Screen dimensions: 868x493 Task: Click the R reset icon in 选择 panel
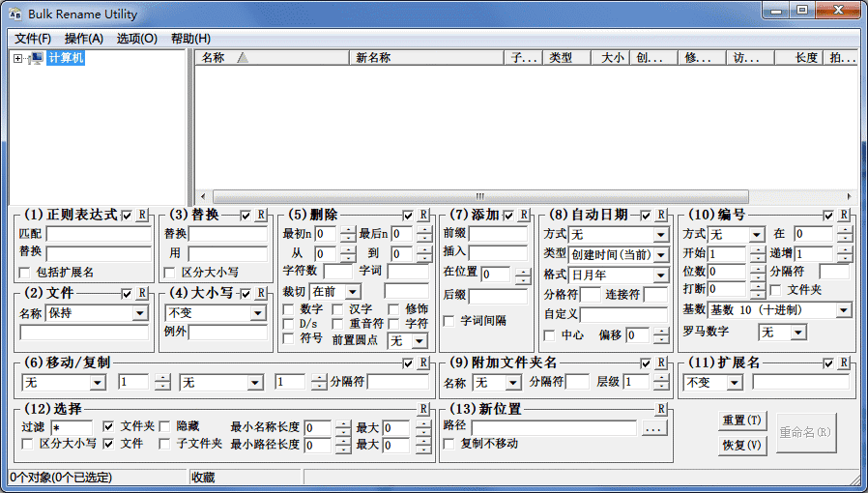pos(423,409)
